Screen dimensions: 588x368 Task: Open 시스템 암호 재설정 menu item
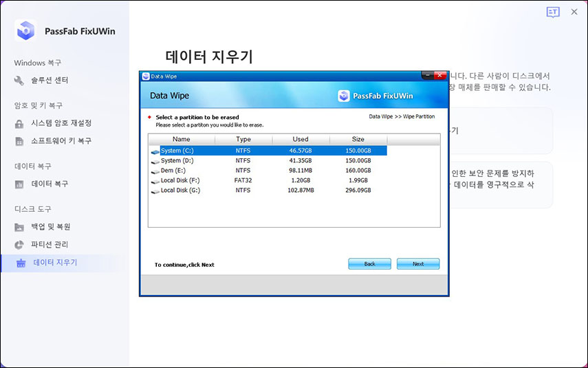tap(61, 123)
